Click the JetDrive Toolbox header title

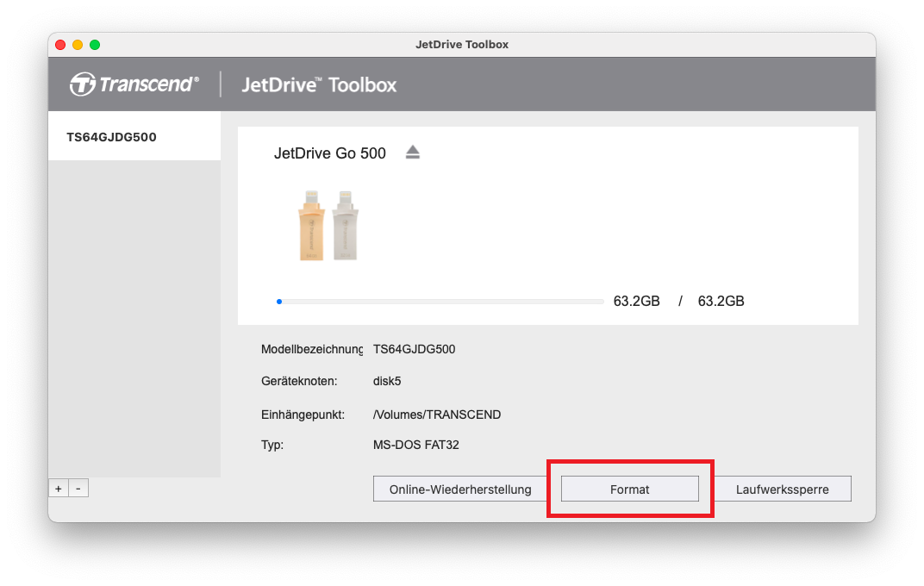coord(319,84)
